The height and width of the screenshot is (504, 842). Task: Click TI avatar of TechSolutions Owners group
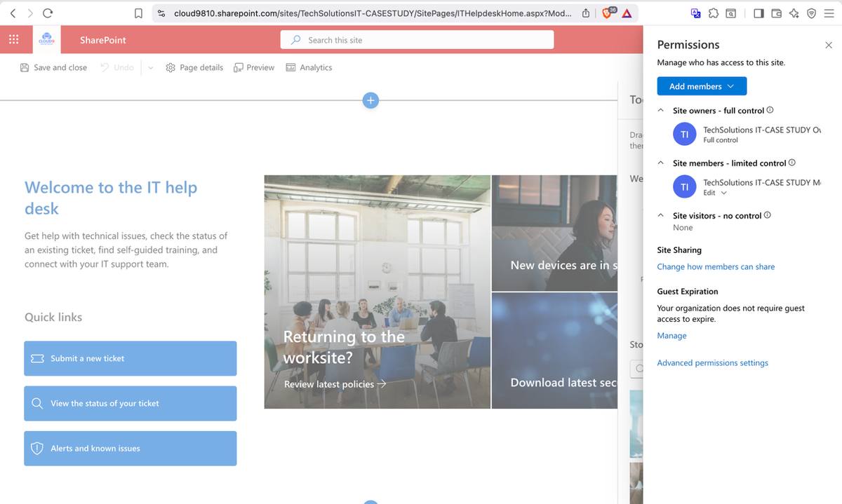pyautogui.click(x=684, y=134)
